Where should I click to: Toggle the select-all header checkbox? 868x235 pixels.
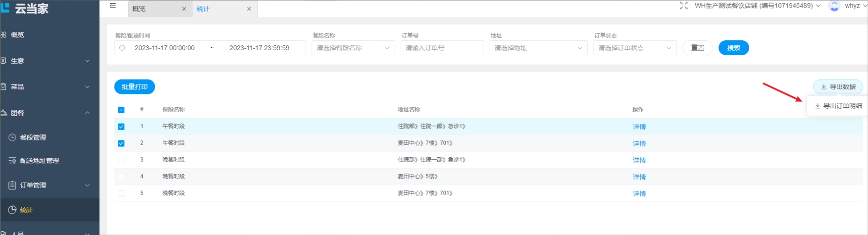tap(121, 110)
